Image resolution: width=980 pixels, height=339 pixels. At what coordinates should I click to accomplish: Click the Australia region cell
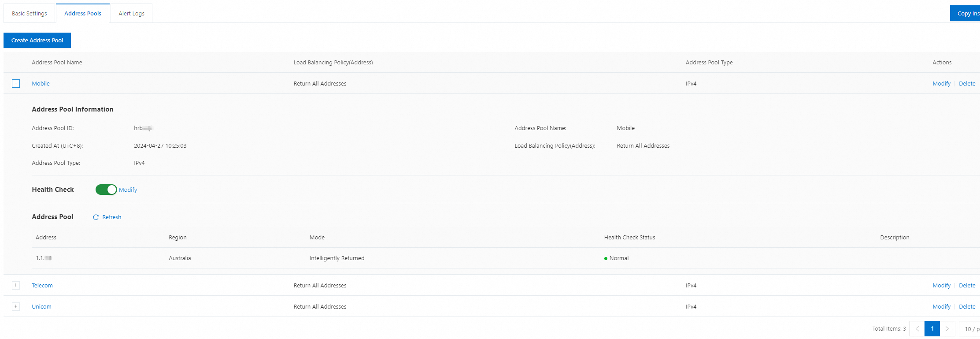coord(180,258)
